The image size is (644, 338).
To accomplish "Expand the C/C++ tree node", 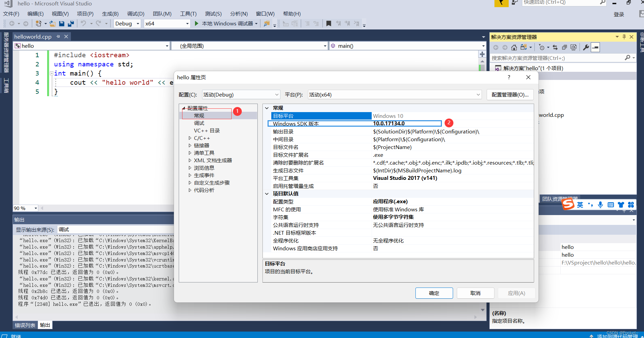I will click(190, 138).
